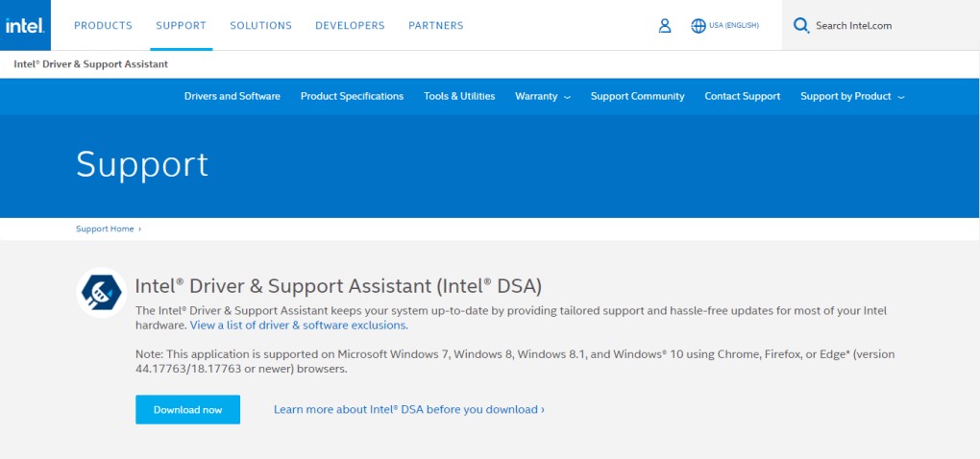The height and width of the screenshot is (459, 980).
Task: View list of driver & software exclusions
Action: [298, 326]
